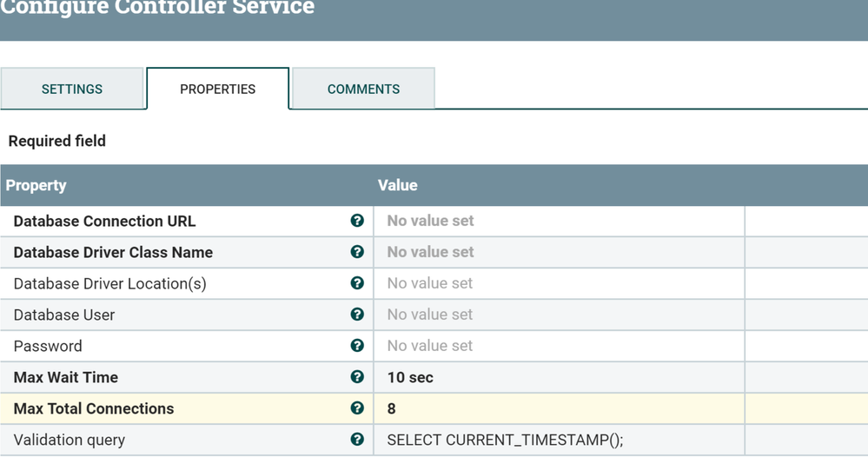The width and height of the screenshot is (868, 464).
Task: Click help icon for Password property
Action: (357, 346)
